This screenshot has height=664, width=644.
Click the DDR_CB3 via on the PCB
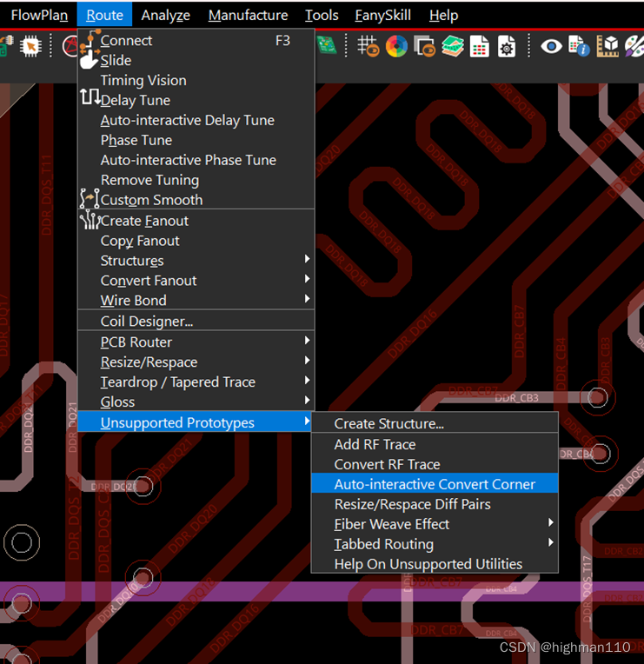point(597,397)
